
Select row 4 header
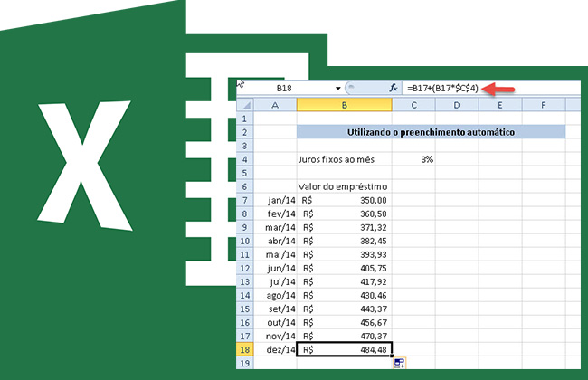(x=245, y=159)
